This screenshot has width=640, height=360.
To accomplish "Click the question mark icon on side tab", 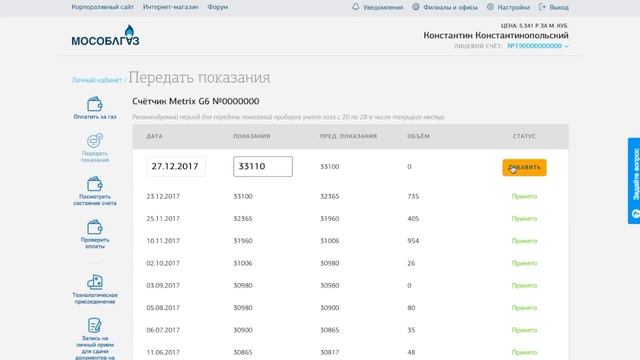I will [636, 213].
